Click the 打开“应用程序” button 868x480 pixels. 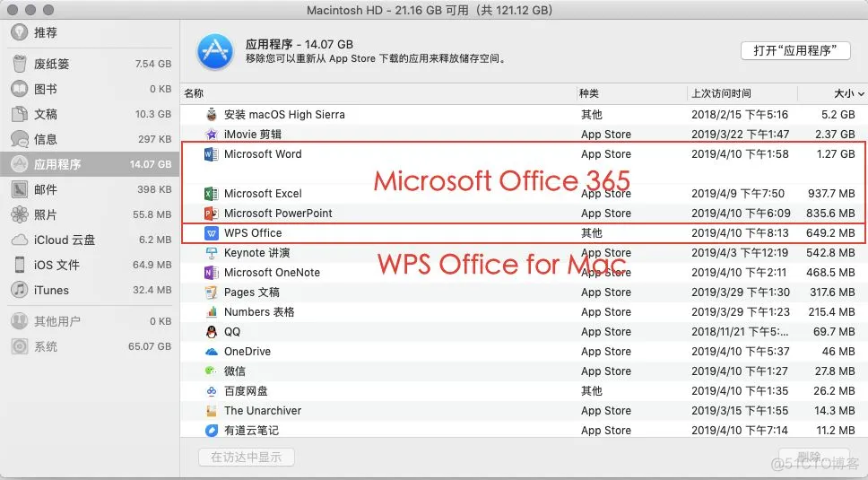(x=795, y=50)
